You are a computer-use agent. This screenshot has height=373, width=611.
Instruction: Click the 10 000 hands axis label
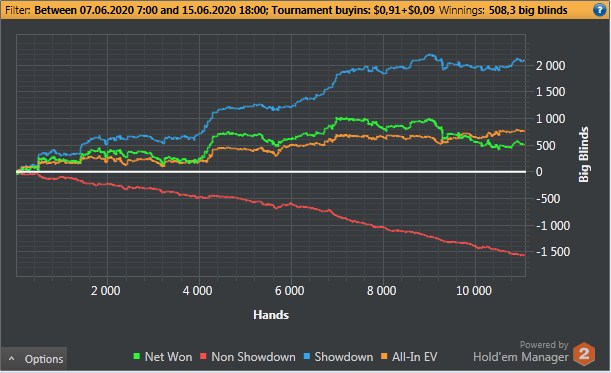click(474, 290)
